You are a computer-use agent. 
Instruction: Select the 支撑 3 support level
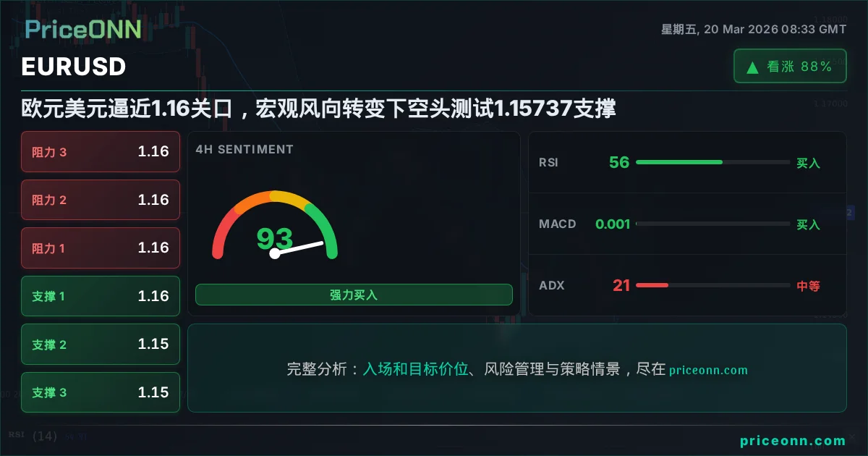point(101,392)
